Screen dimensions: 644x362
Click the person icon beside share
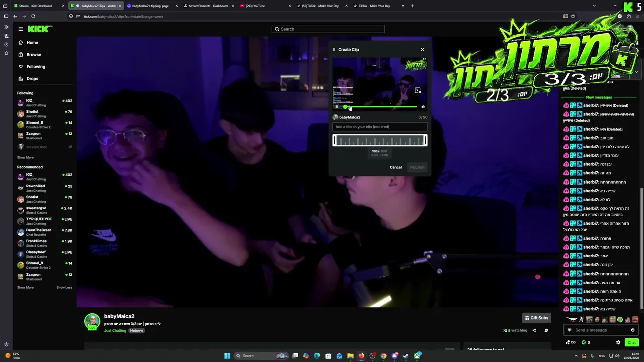(x=546, y=330)
